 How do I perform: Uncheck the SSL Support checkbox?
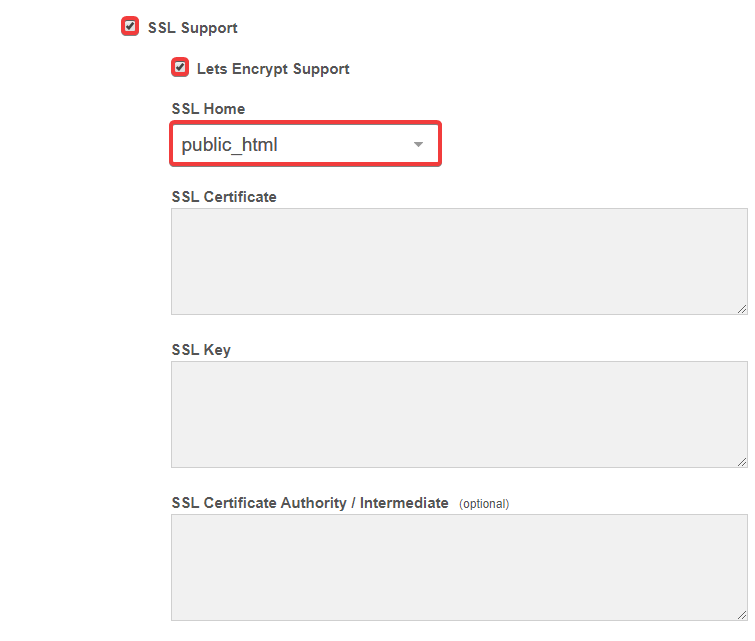point(130,27)
